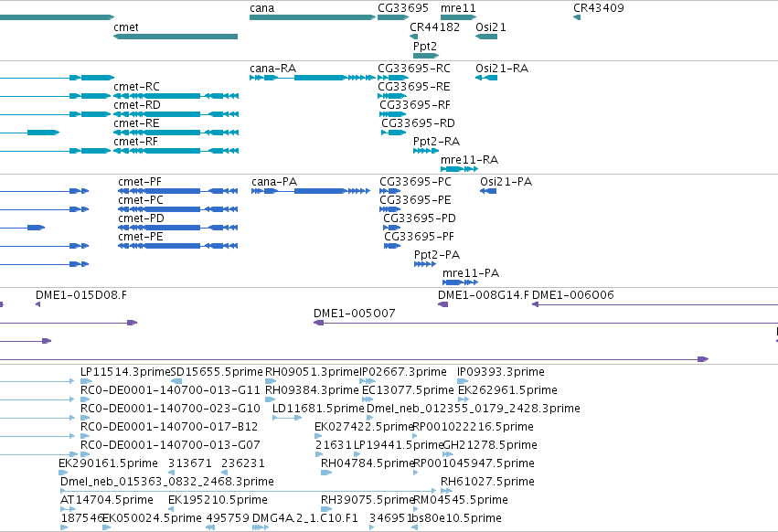
Task: Select EST Dmel_neb_015363_0832_2468.3prime
Action: [166, 482]
